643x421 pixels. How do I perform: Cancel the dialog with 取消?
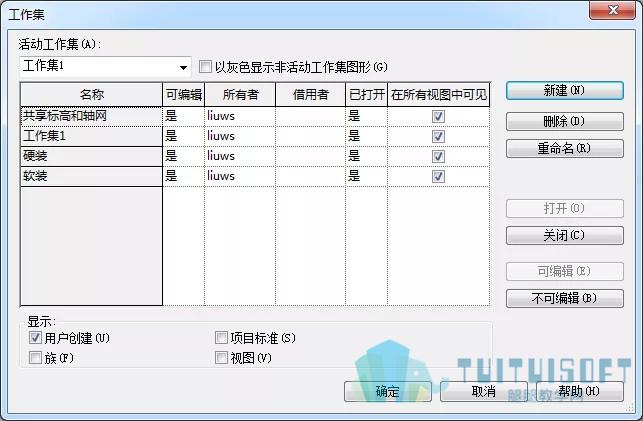tap(484, 391)
